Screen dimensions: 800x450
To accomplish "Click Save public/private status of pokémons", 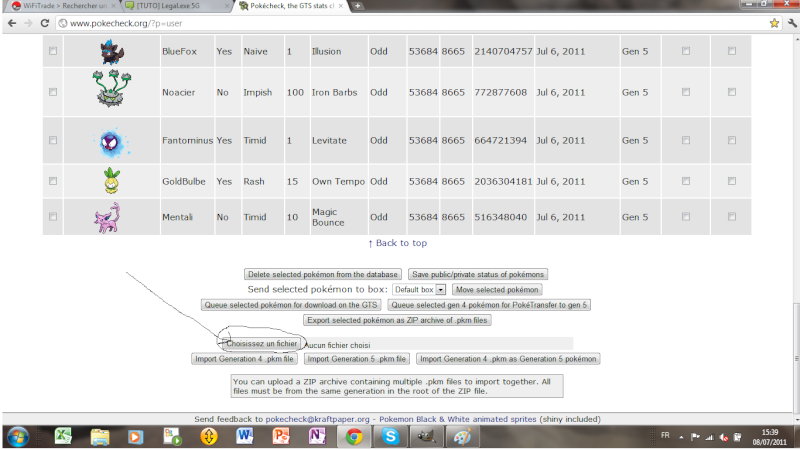I will pyautogui.click(x=478, y=274).
